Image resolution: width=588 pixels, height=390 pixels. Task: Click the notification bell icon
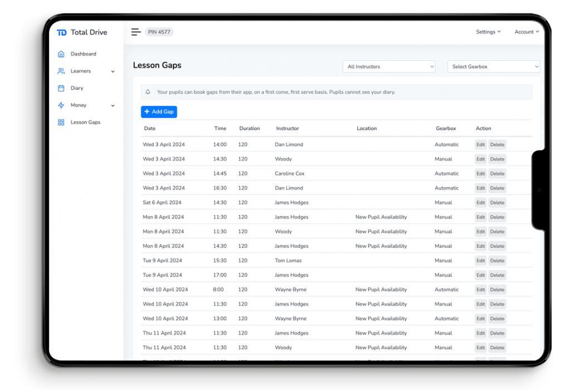pos(147,91)
